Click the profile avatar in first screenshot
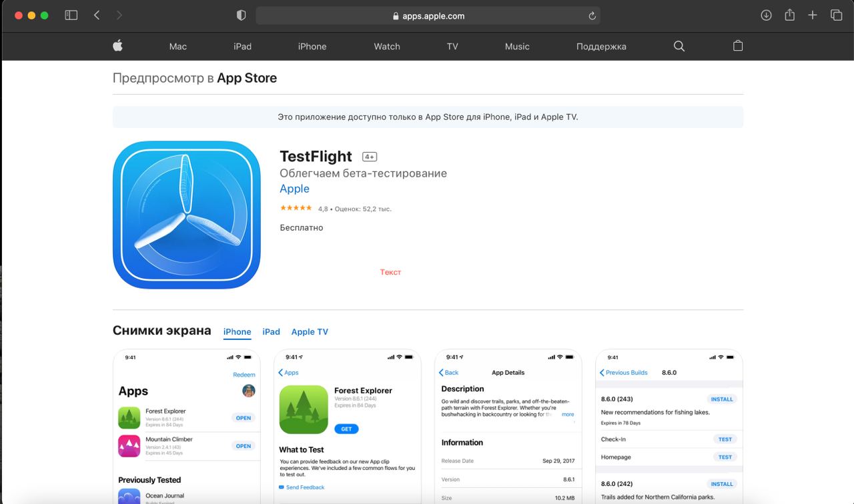 point(249,391)
